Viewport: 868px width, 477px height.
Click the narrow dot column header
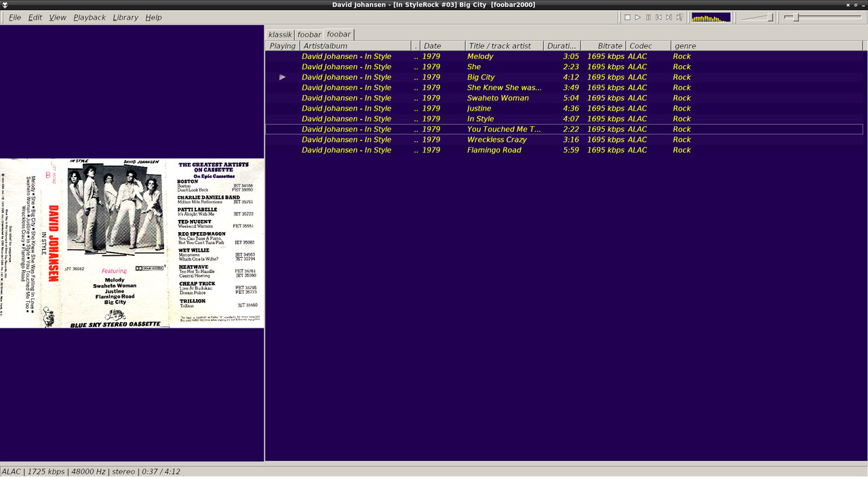pyautogui.click(x=416, y=45)
